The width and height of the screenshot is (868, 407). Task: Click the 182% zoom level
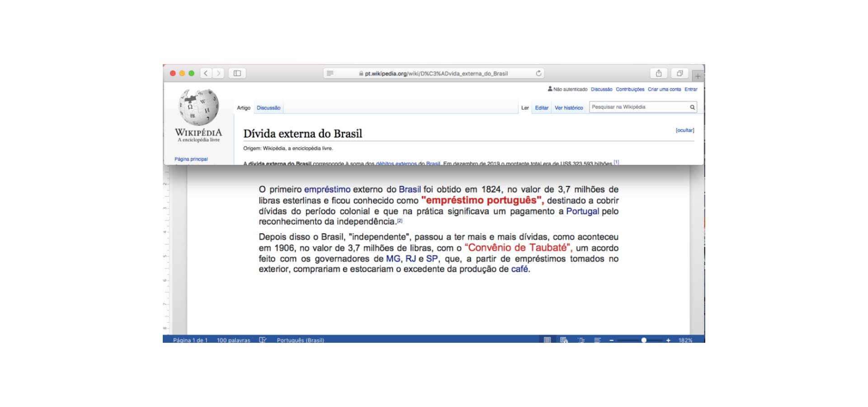pos(685,340)
